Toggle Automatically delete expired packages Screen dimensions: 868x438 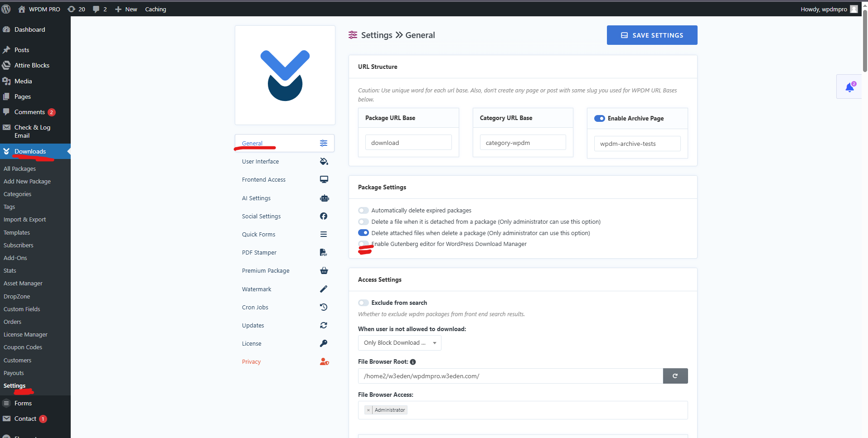coord(363,210)
